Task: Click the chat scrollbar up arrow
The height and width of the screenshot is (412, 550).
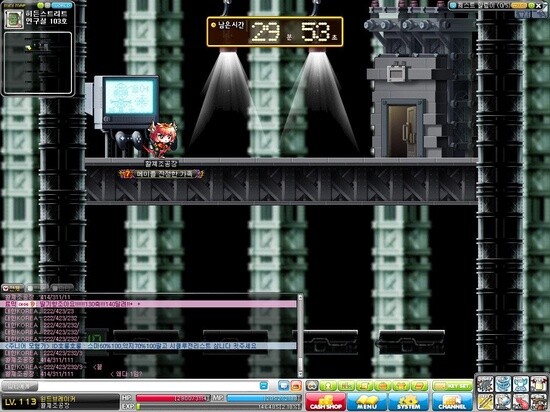Action: [x=300, y=298]
